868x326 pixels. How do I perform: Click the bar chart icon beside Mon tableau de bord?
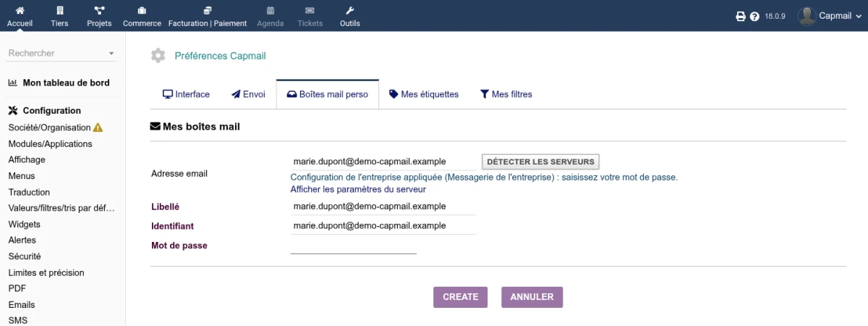13,83
